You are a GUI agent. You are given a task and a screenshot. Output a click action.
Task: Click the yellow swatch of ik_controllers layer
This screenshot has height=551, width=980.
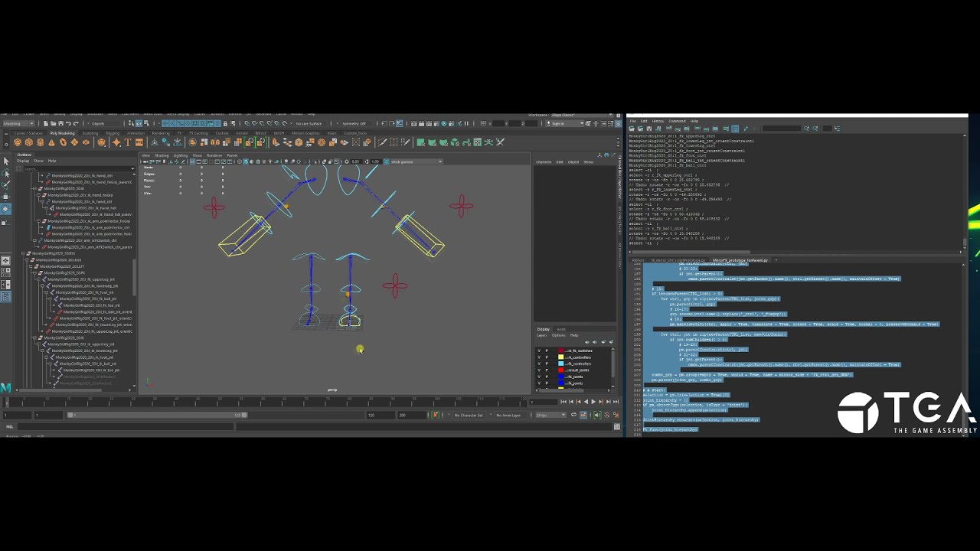[x=560, y=357]
